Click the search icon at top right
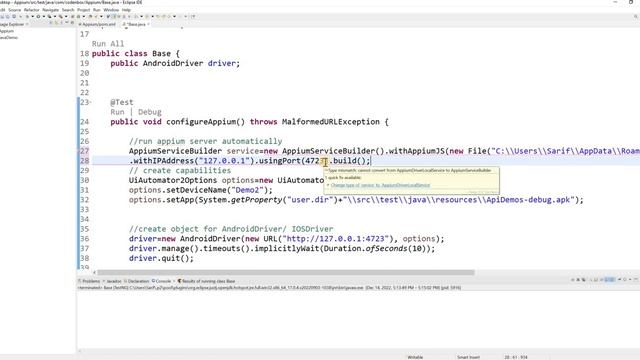Viewport: 640px width, 360px height. (x=636, y=17)
